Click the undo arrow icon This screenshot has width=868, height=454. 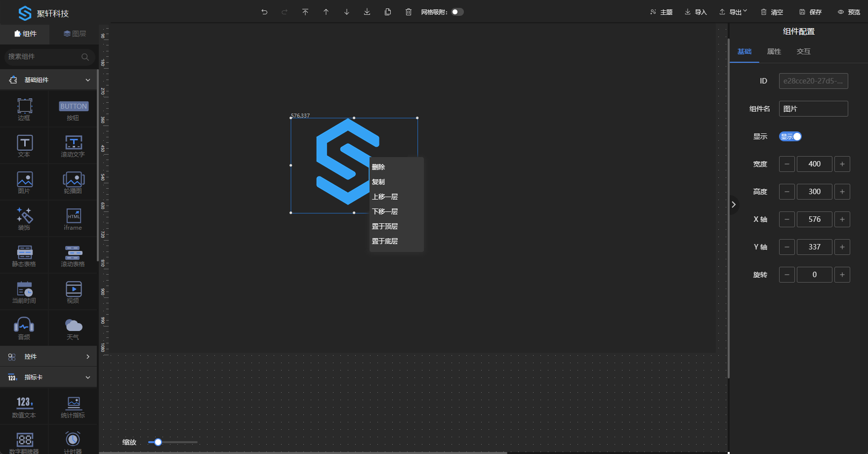point(264,12)
